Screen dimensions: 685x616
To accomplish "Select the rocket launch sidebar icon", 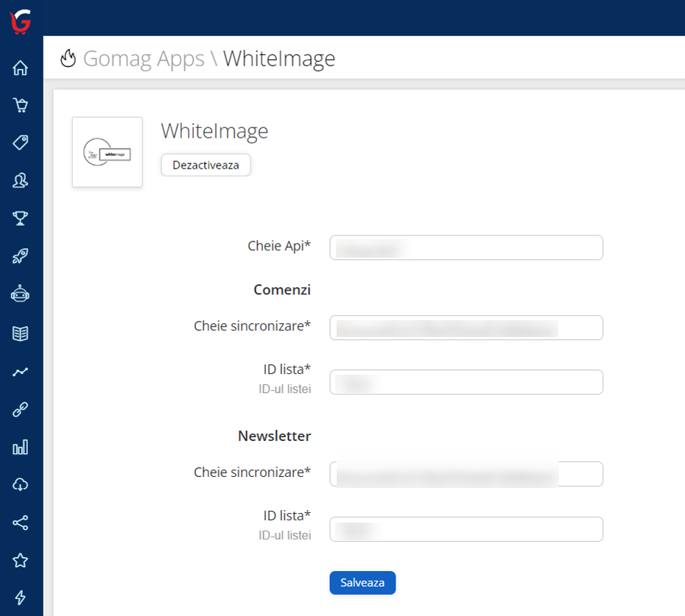I will (20, 255).
